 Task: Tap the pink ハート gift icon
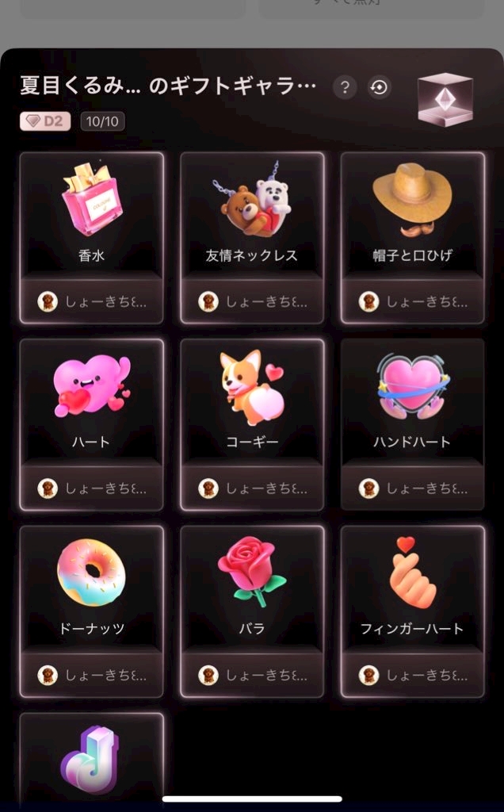point(92,386)
